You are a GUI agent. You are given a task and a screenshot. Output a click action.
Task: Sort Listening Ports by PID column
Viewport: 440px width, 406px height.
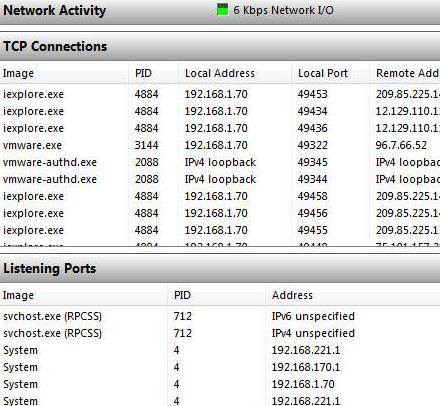coord(216,295)
